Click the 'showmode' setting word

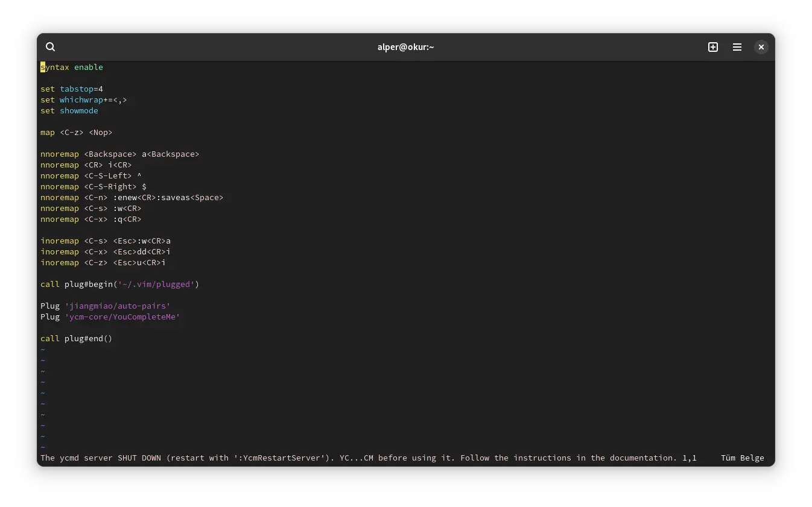coord(79,110)
